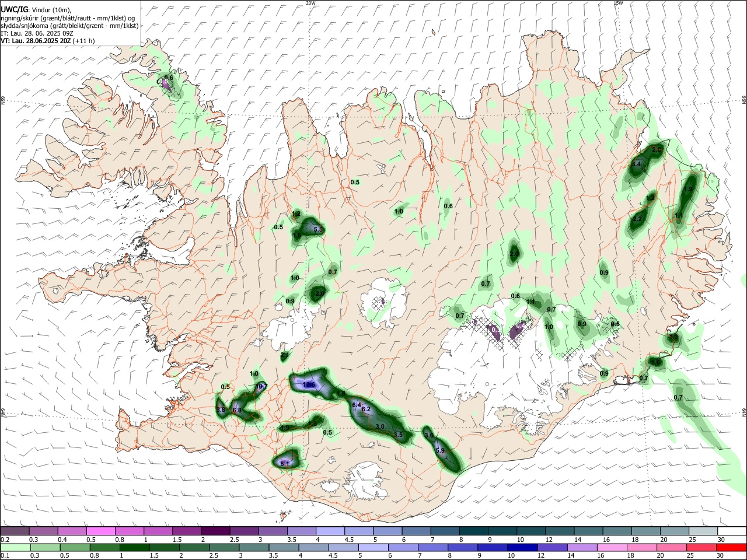Select the bright red swatch ending at 30 in the bottom legend
The height and width of the screenshot is (560, 747).
pyautogui.click(x=731, y=547)
